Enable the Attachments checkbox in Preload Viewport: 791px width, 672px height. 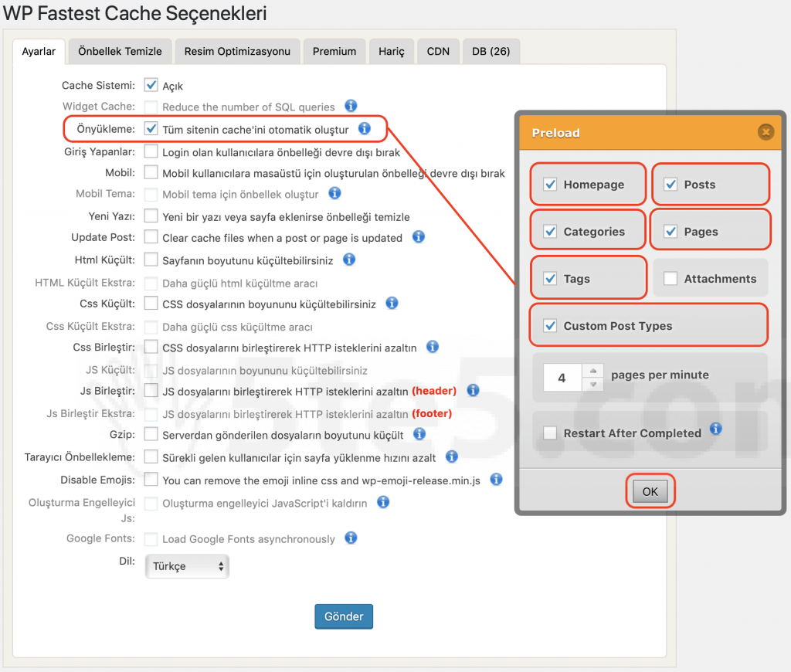[670, 279]
